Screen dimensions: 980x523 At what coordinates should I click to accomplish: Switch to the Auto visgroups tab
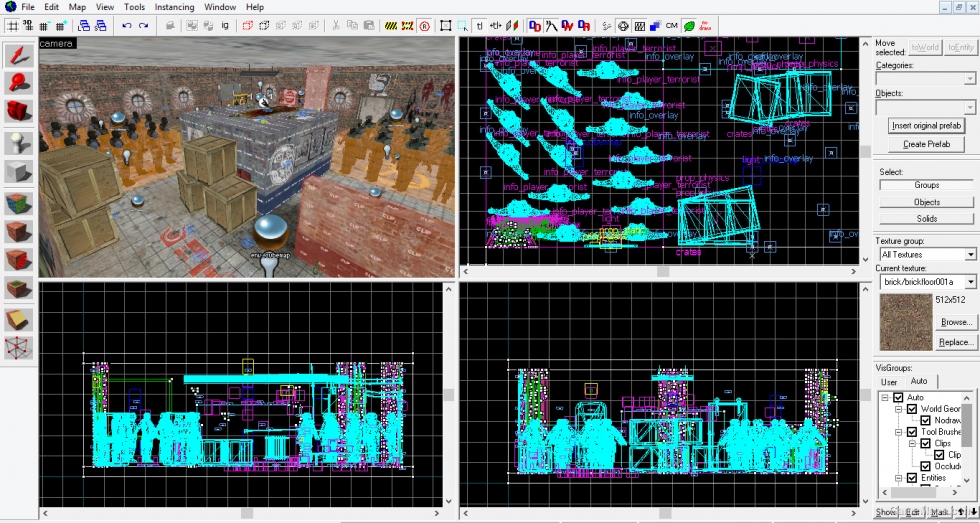pyautogui.click(x=919, y=381)
